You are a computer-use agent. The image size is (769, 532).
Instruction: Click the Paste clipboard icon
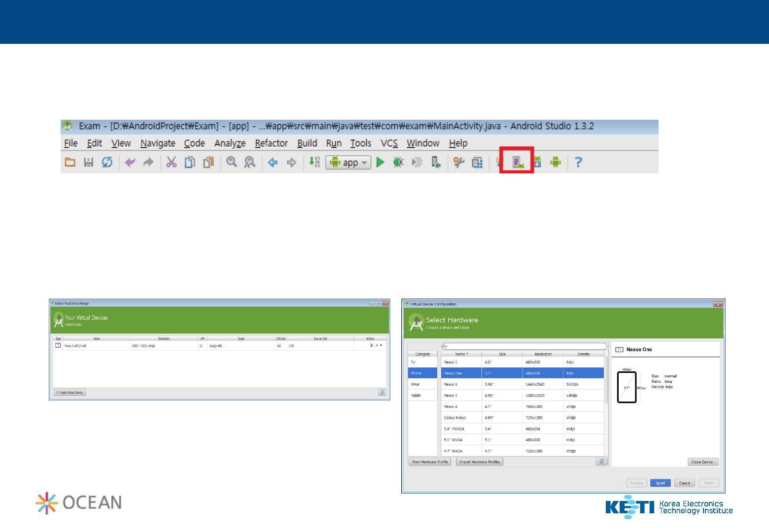[209, 162]
